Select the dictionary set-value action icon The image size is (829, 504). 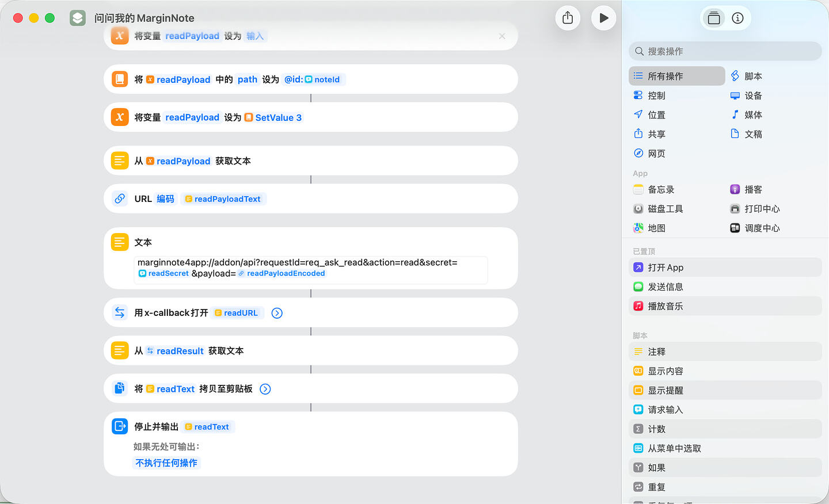pyautogui.click(x=120, y=79)
